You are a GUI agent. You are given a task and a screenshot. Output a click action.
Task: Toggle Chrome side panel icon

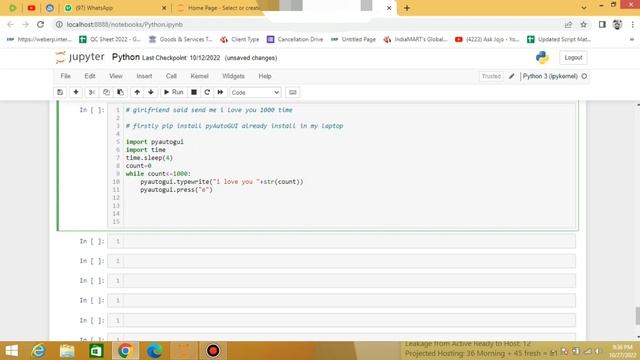602,24
